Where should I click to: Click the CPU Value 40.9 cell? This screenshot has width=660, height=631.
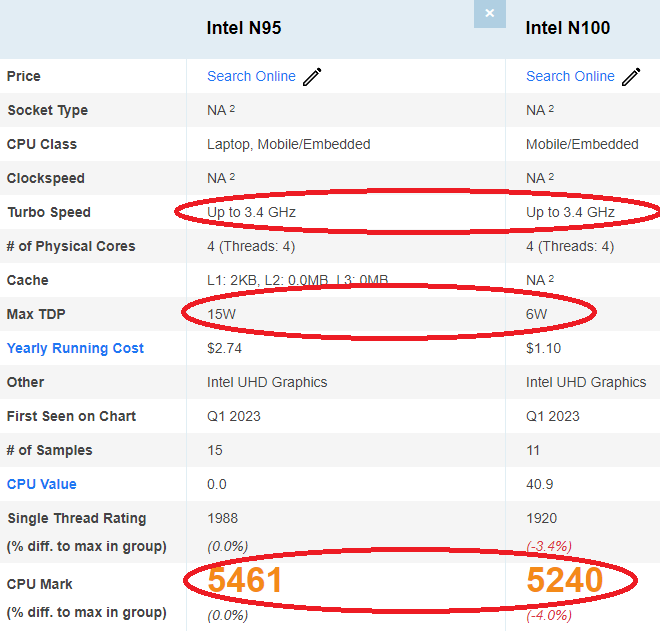[x=540, y=485]
